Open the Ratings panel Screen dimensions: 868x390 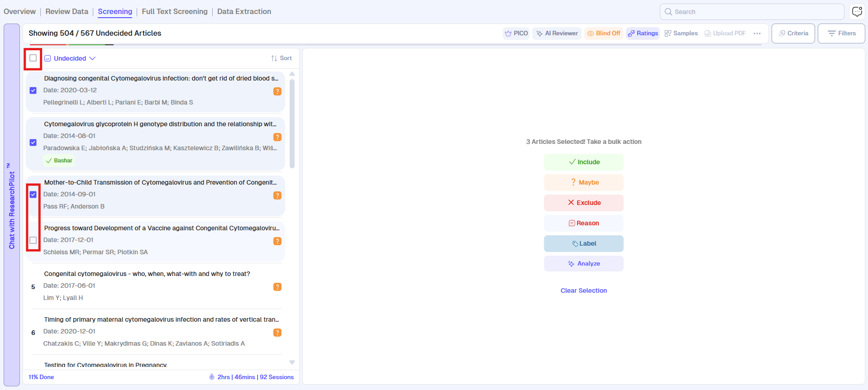coord(643,33)
